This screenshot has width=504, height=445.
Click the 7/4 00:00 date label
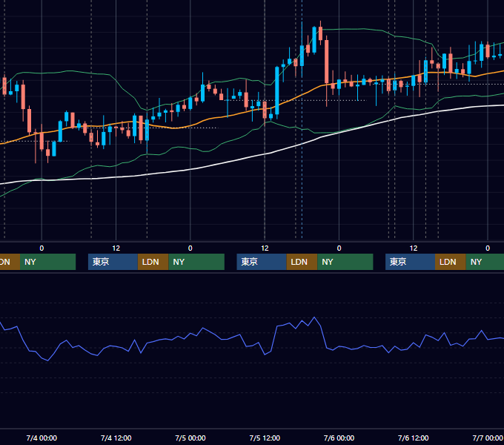tap(42, 438)
